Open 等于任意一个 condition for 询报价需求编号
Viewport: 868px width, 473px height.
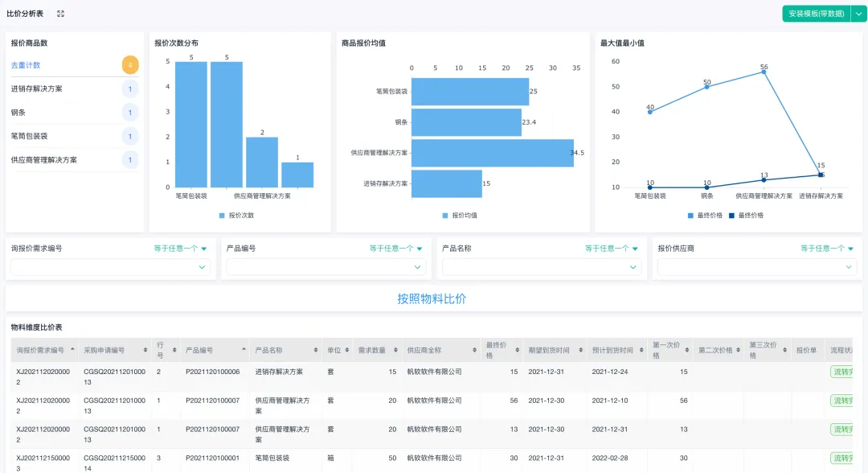click(180, 249)
